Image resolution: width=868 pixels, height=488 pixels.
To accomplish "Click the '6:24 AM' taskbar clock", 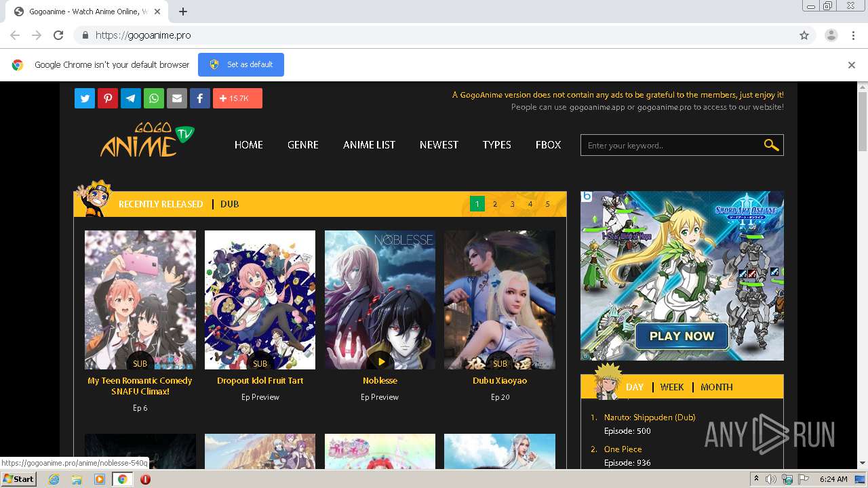I will click(833, 479).
